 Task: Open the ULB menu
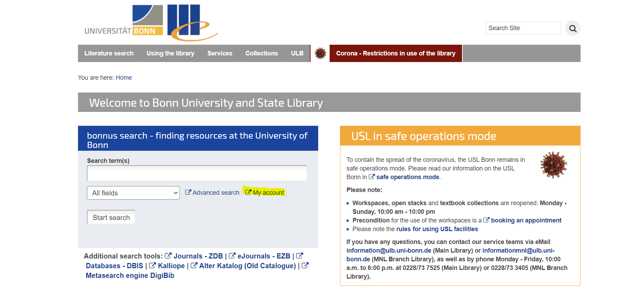coord(297,53)
